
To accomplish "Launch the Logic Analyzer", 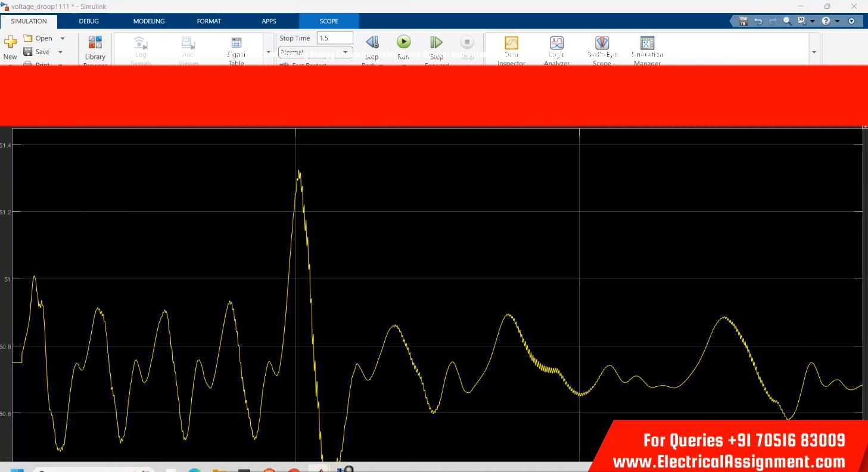I will (556, 43).
